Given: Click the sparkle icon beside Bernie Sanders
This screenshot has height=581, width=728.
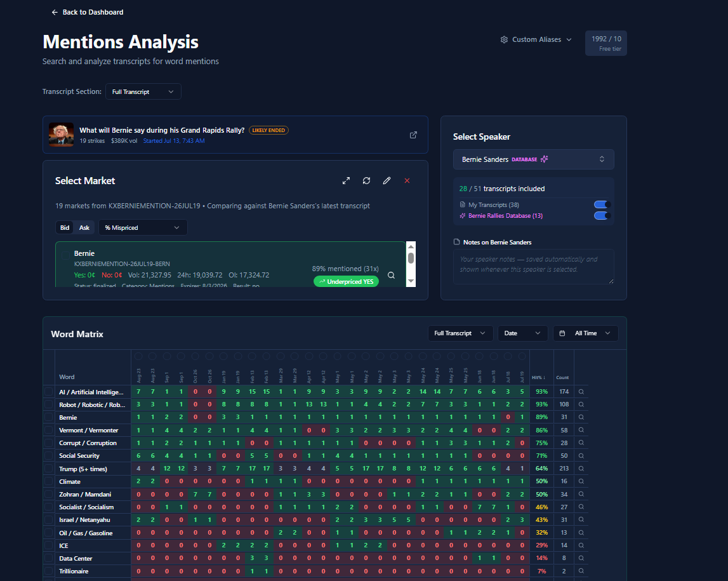Looking at the screenshot, I should coord(544,159).
